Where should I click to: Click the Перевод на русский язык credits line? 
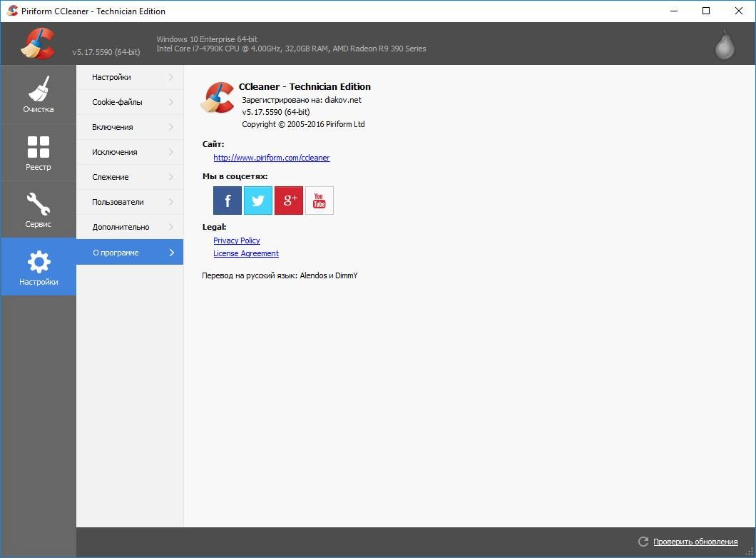[x=280, y=276]
